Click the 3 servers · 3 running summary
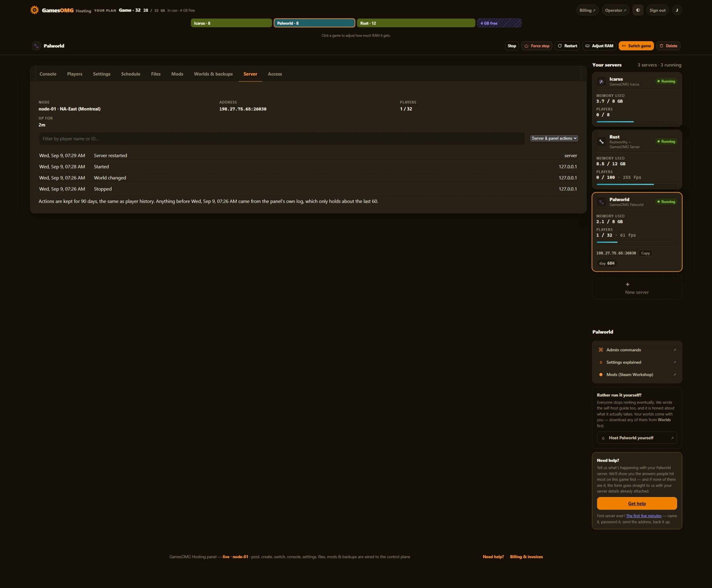712x588 pixels. [x=659, y=65]
